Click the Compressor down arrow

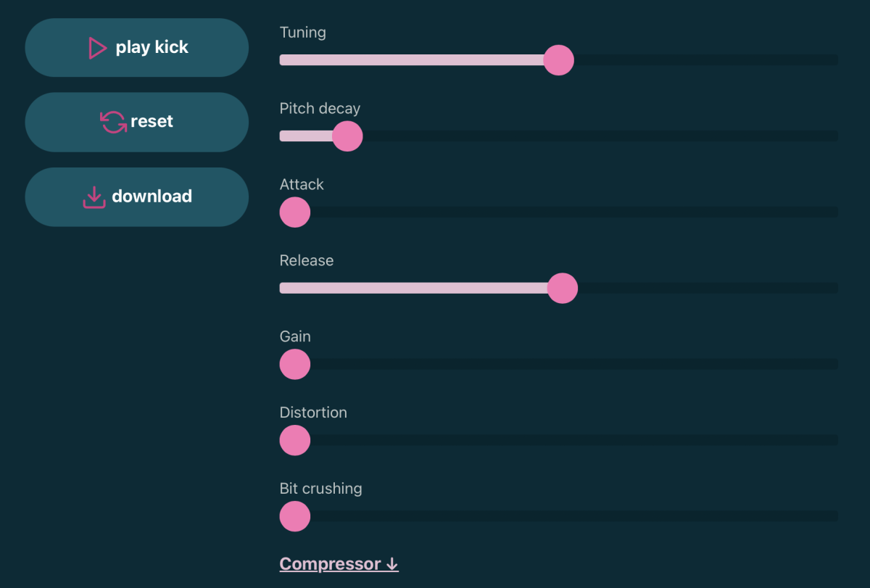point(392,564)
